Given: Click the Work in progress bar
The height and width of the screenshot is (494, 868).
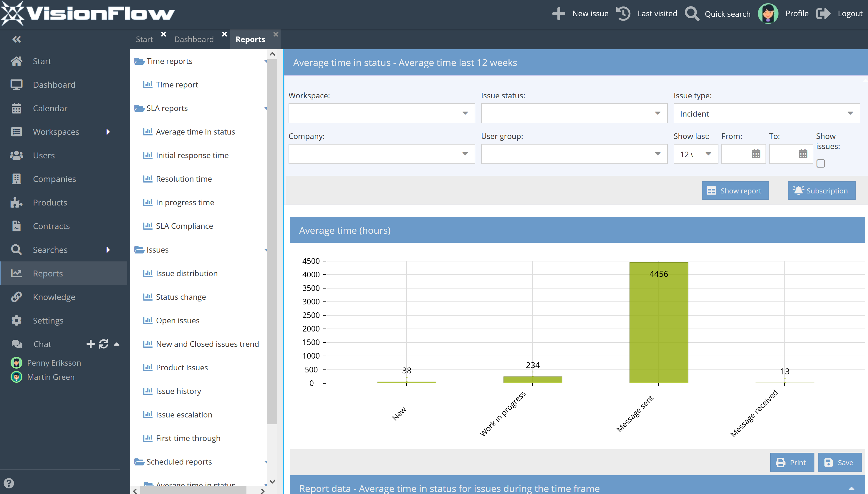Looking at the screenshot, I should coord(533,380).
